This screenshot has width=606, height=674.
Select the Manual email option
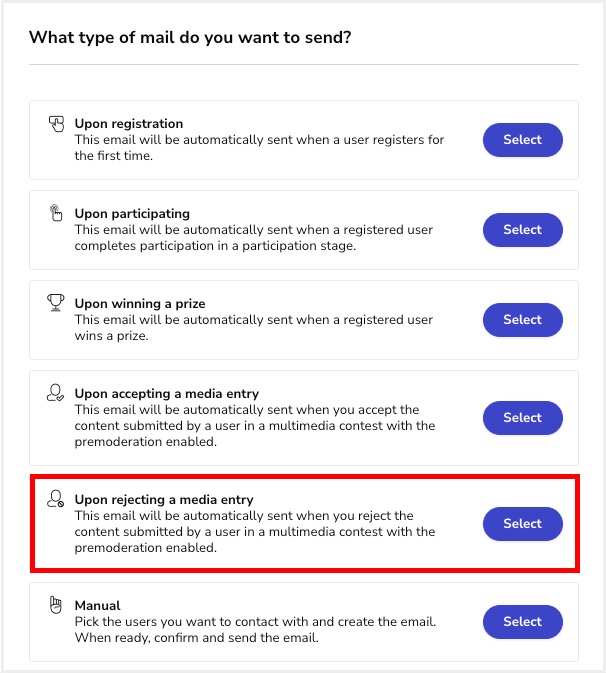point(523,622)
